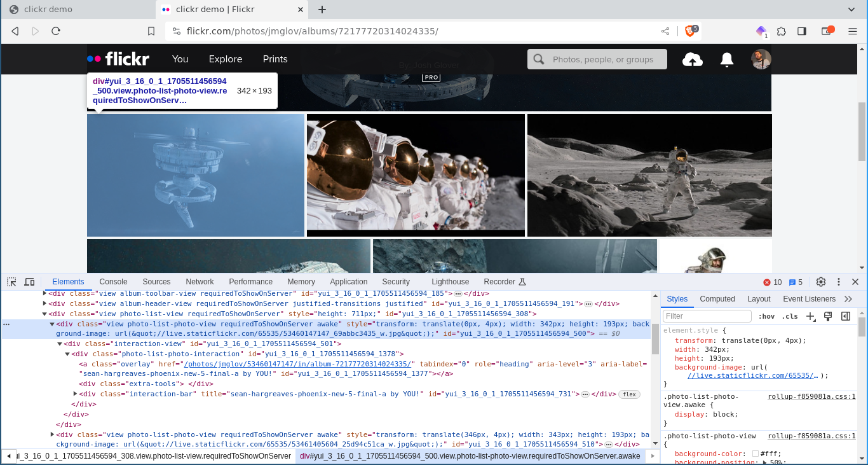868x465 pixels.
Task: Open the first rollup-f859081a.css:1 source link
Action: (812, 396)
